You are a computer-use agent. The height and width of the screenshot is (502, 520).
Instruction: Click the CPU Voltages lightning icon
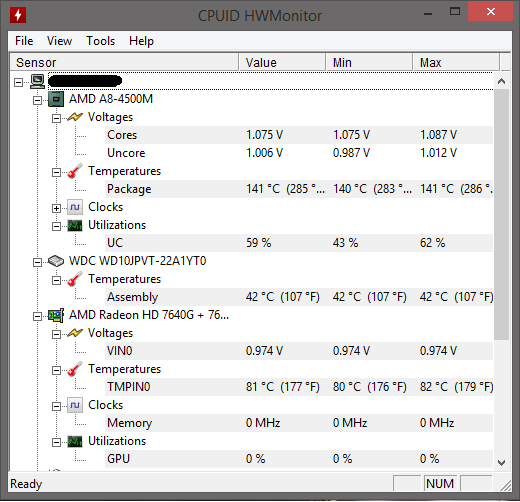(75, 117)
